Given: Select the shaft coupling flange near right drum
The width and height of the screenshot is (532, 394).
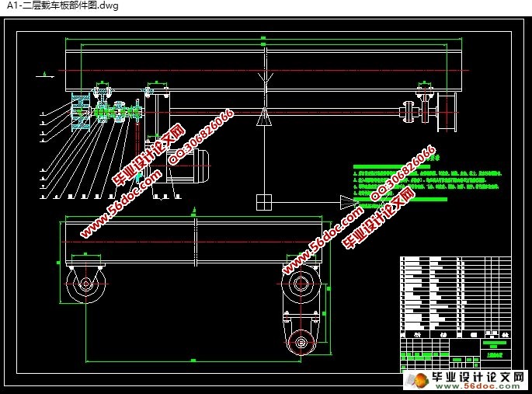Looking at the screenshot, I should [x=406, y=110].
